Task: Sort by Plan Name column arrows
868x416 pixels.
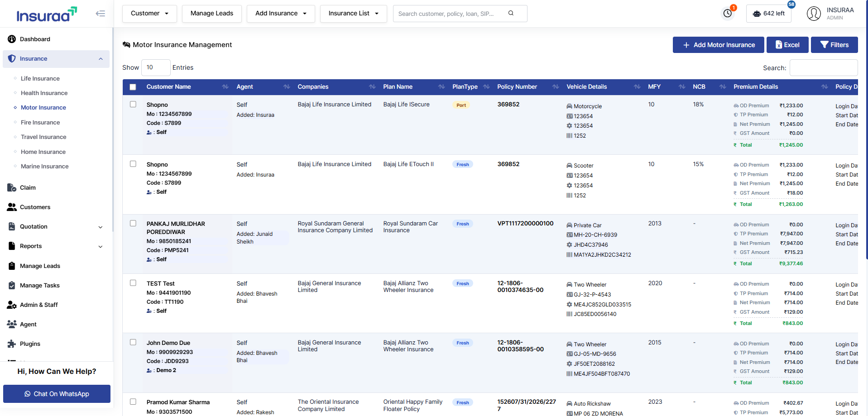Action: coord(441,86)
